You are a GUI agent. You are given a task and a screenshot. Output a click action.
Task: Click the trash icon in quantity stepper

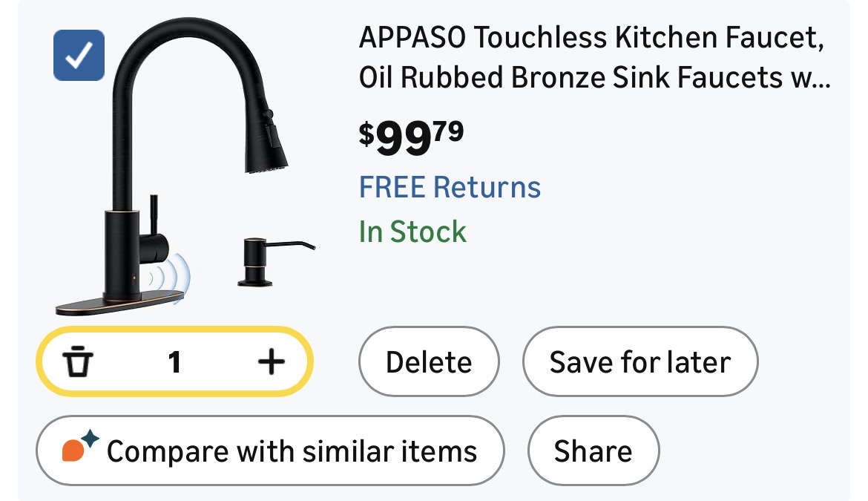tap(79, 362)
